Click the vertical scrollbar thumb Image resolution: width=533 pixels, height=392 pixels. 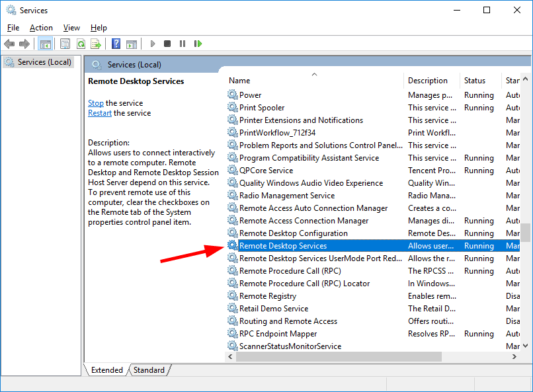[525, 232]
